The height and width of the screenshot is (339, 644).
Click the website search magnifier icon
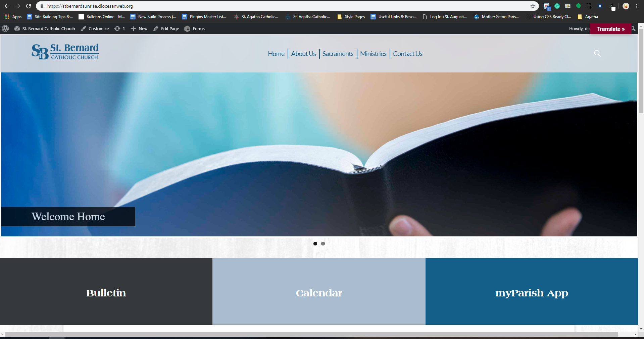597,53
